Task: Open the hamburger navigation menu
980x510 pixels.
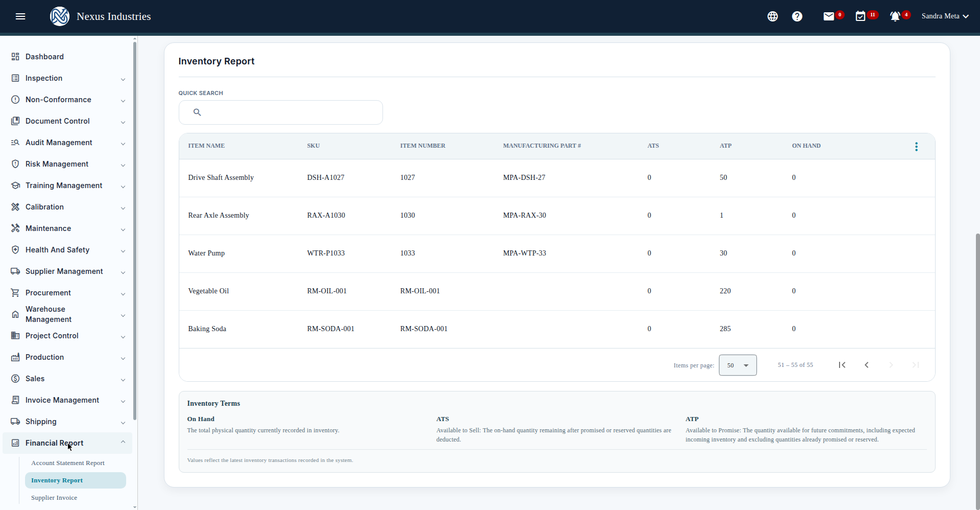Action: (x=20, y=16)
